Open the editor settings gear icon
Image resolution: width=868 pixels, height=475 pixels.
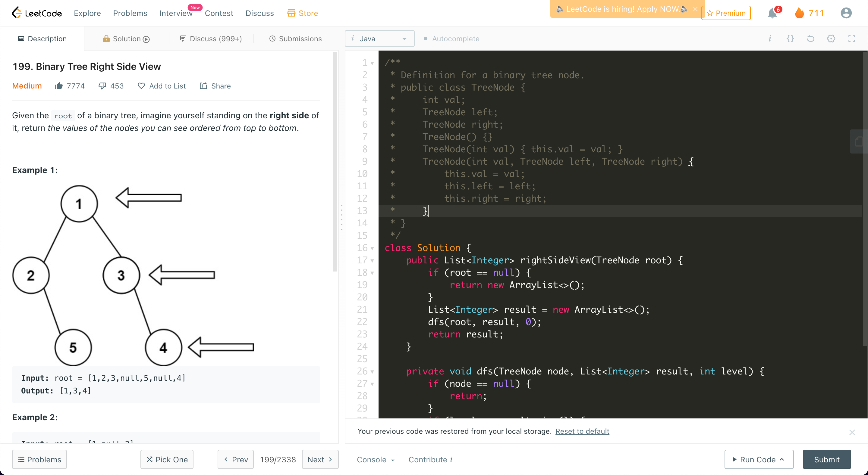[x=831, y=39]
